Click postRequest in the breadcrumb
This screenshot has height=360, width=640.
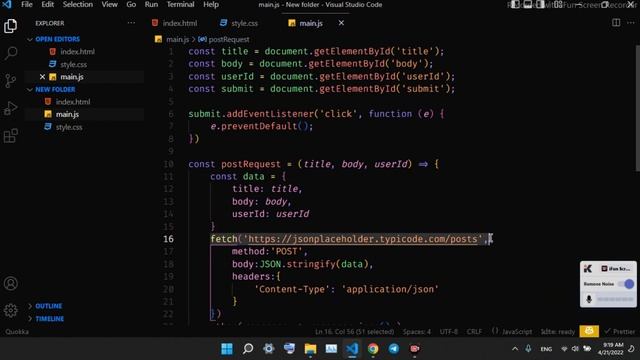point(229,40)
